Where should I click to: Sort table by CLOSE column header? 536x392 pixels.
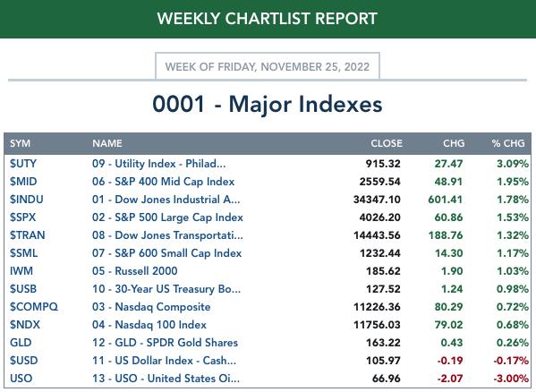pyautogui.click(x=387, y=143)
